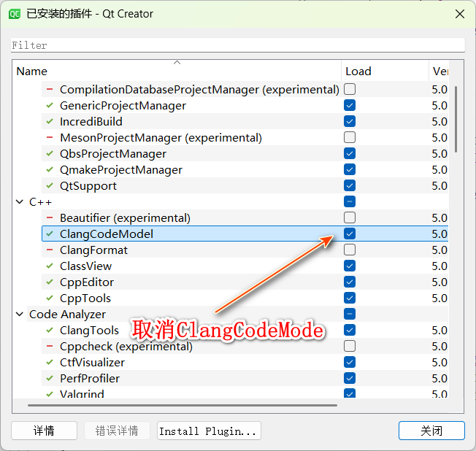Uncheck the CppTools load checkbox
Screen dimensions: 476x451
pos(350,298)
